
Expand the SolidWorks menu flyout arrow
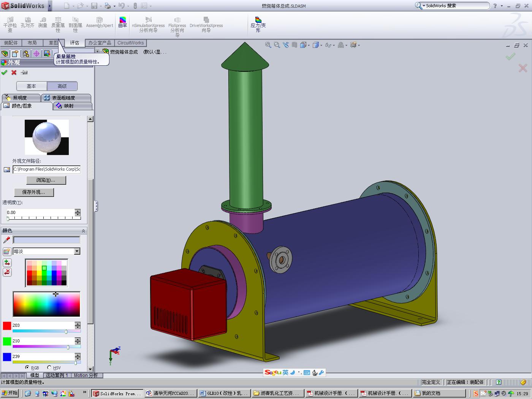(x=50, y=6)
